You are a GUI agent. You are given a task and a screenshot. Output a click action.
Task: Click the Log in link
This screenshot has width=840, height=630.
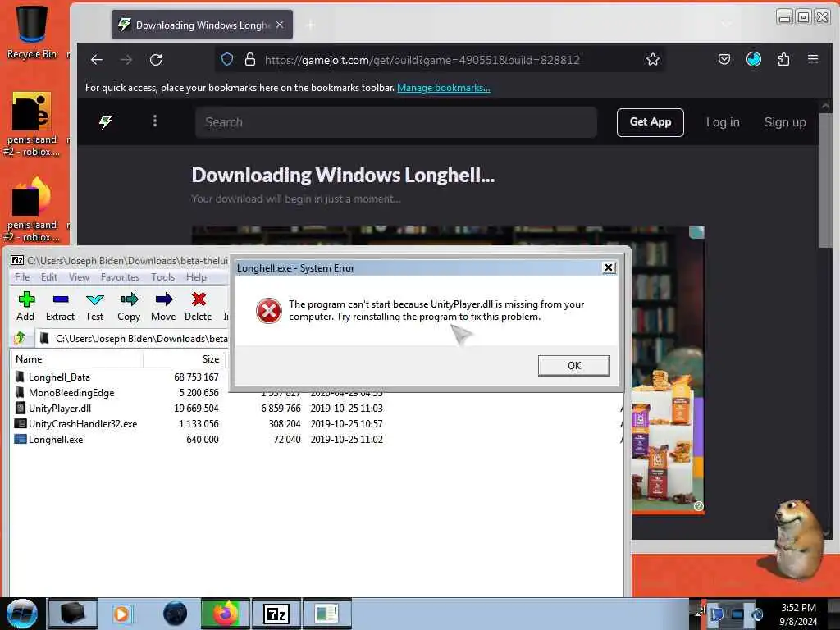tap(723, 122)
